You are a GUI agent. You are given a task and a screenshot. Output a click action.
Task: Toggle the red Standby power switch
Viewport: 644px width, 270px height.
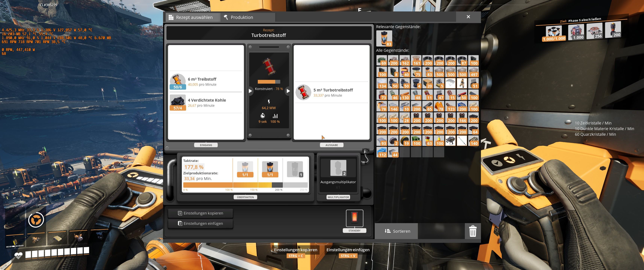355,218
